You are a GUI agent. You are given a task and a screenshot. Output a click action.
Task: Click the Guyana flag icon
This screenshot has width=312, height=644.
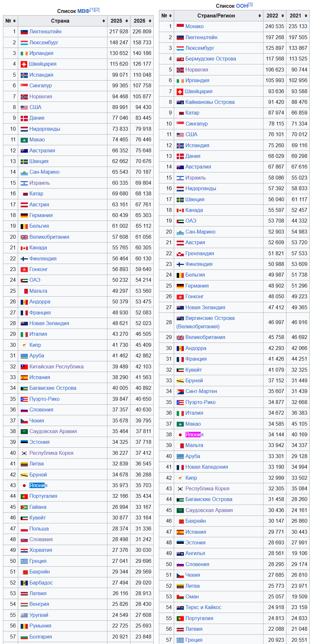coord(24,507)
